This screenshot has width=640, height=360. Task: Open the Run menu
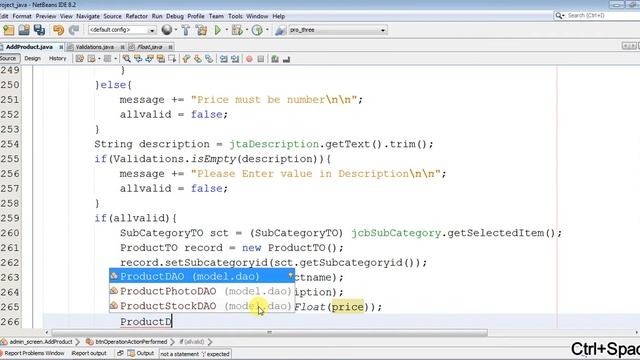tap(157, 16)
